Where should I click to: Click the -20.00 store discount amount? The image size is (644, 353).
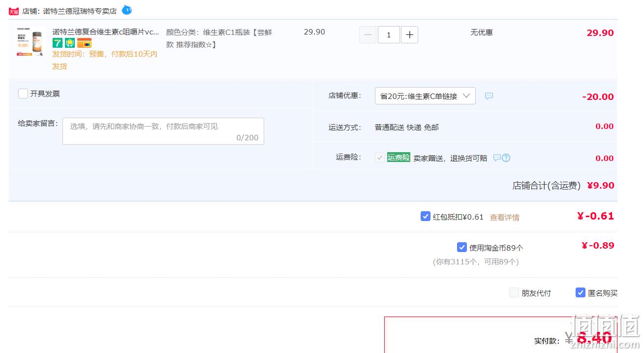598,97
